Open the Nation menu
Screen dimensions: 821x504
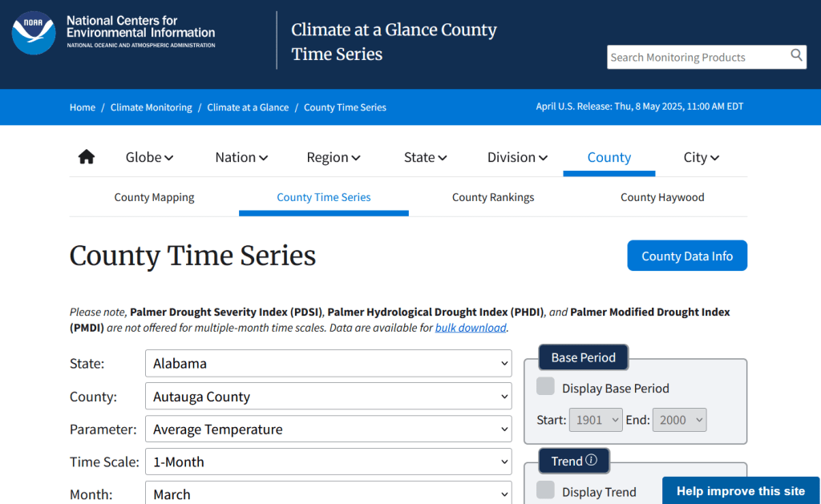[x=241, y=157]
